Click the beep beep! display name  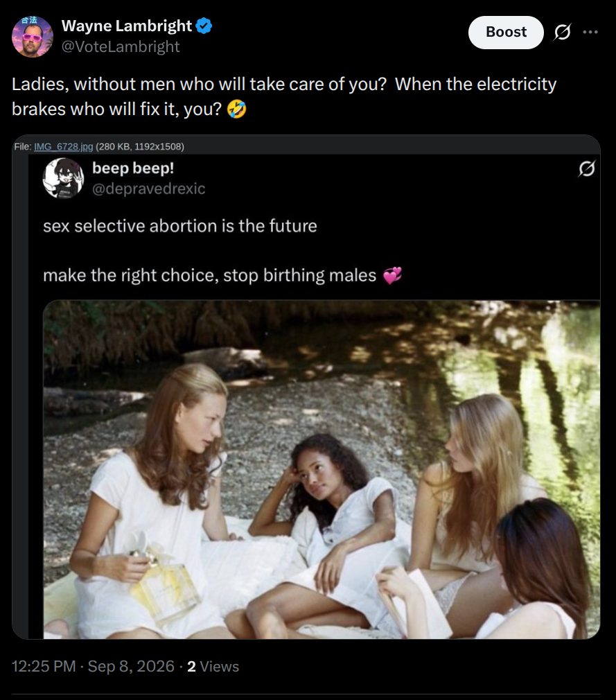133,168
